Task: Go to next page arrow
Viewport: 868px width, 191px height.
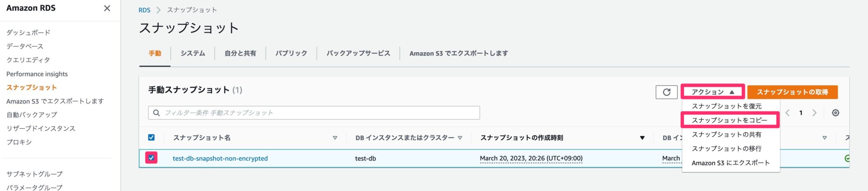Action: 814,113
